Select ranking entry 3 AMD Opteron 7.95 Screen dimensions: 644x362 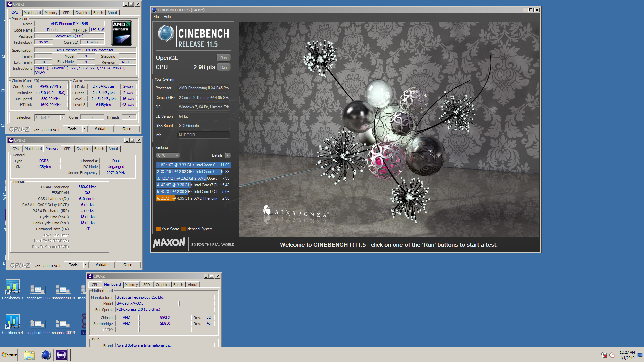click(193, 178)
